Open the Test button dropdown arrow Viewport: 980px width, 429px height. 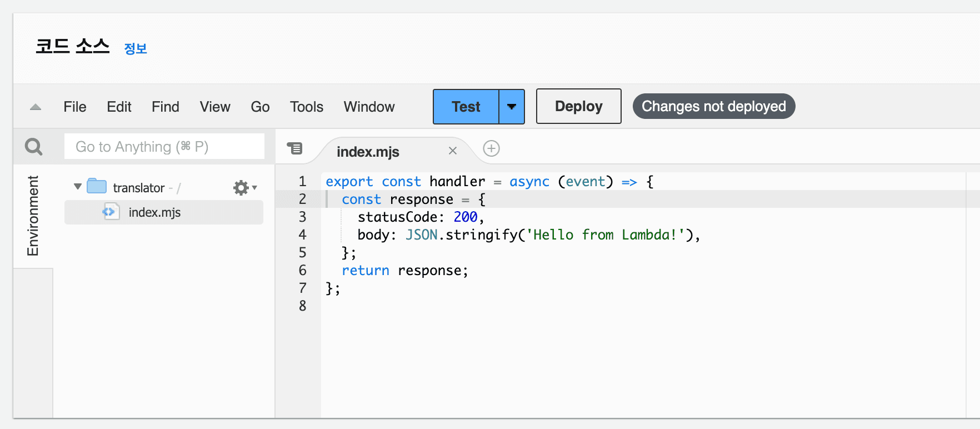pos(512,107)
